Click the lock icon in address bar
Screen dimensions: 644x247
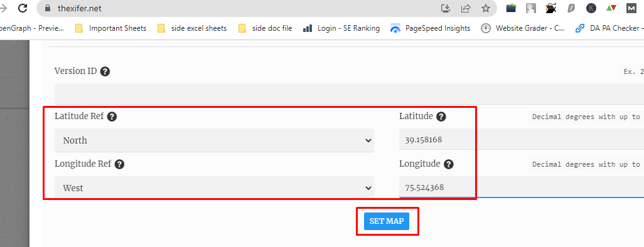[48, 8]
